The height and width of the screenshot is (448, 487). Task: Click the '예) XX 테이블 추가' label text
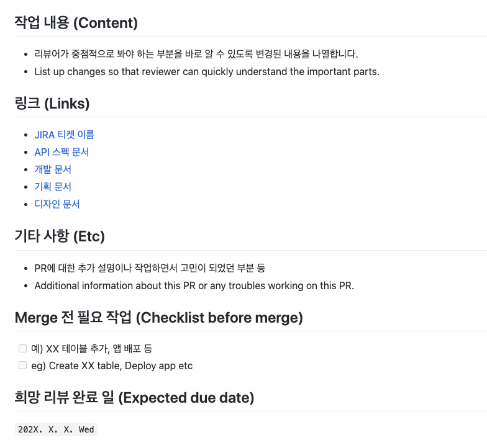pyautogui.click(x=92, y=349)
